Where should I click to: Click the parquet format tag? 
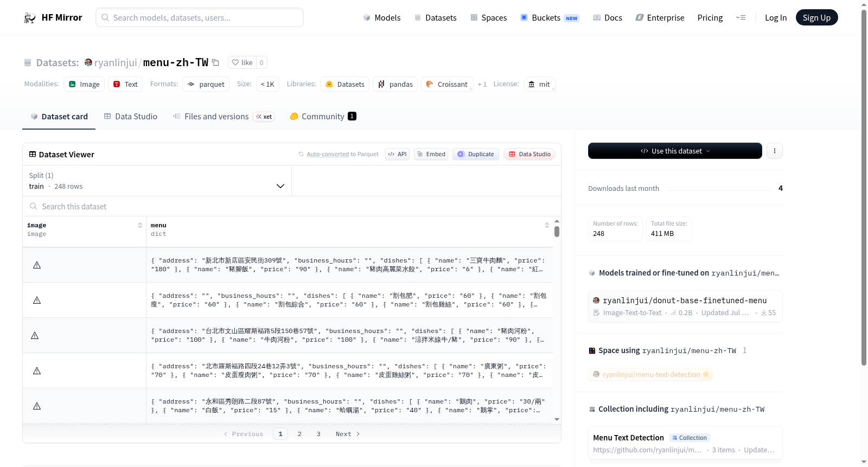(206, 84)
